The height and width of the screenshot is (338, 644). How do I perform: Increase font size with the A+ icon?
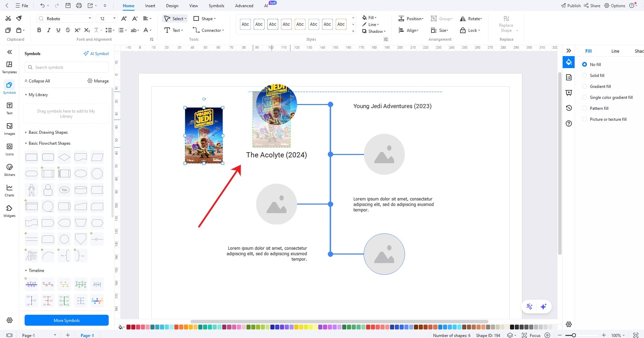click(x=124, y=18)
